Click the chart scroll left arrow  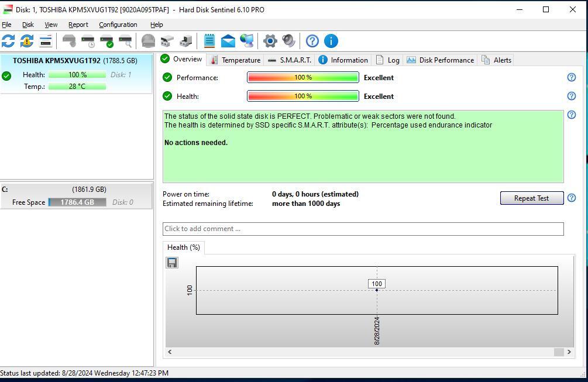point(170,352)
